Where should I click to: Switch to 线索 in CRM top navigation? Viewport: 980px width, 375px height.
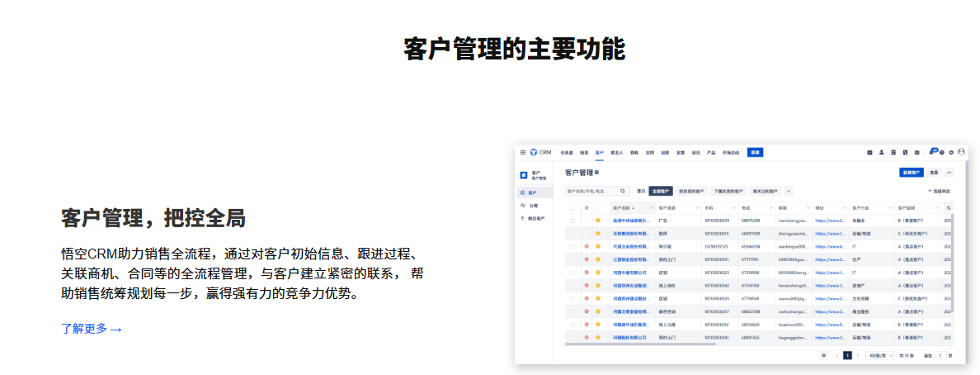(584, 152)
